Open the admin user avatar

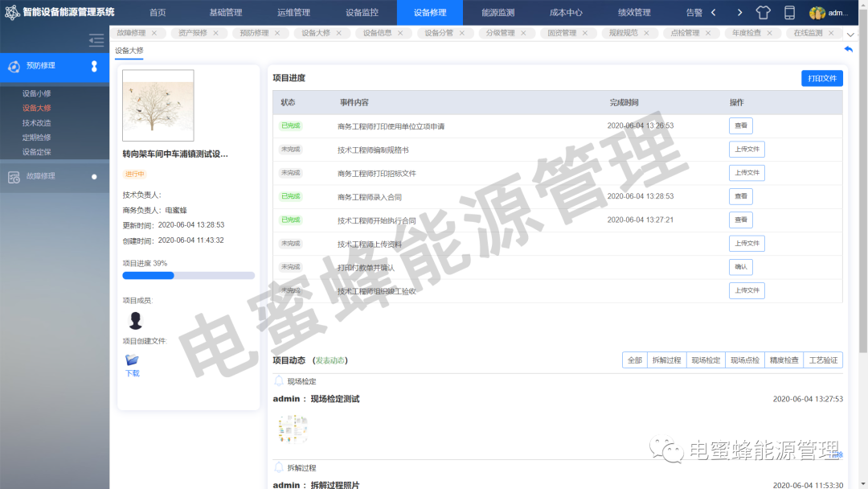(x=817, y=12)
